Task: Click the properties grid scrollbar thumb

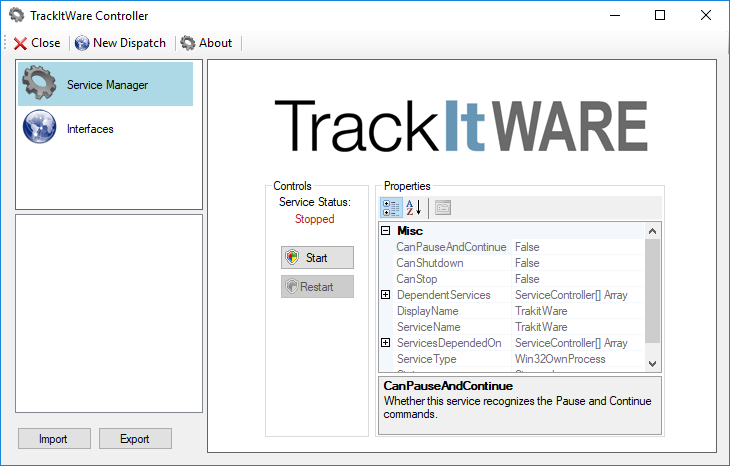Action: 652,291
